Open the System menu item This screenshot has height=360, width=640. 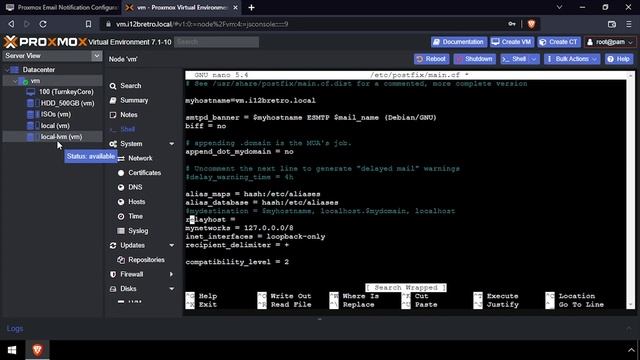tap(131, 144)
